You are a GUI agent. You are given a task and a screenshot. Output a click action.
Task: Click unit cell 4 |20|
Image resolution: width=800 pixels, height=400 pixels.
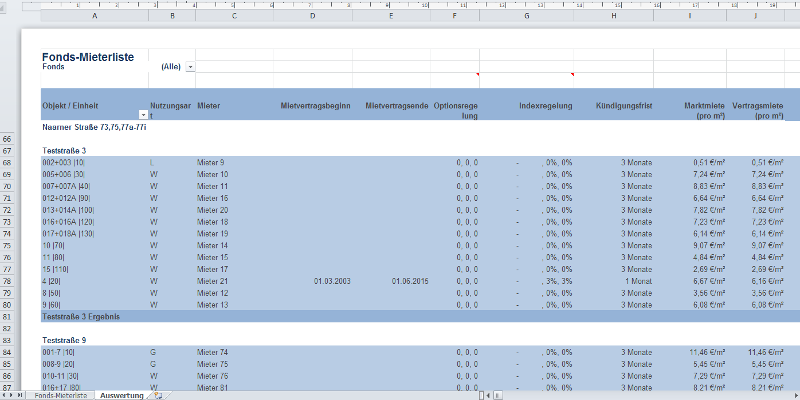(x=53, y=281)
